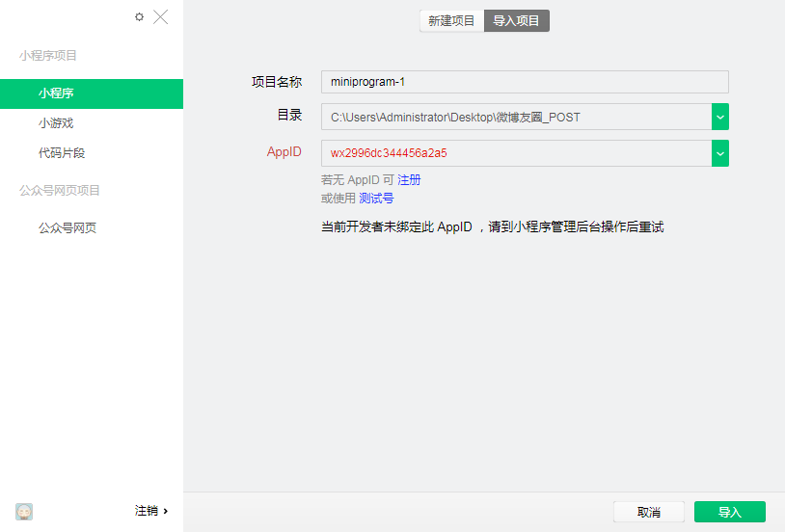This screenshot has height=532, width=785.
Task: Select 小程序 in the sidebar
Action: tap(92, 93)
